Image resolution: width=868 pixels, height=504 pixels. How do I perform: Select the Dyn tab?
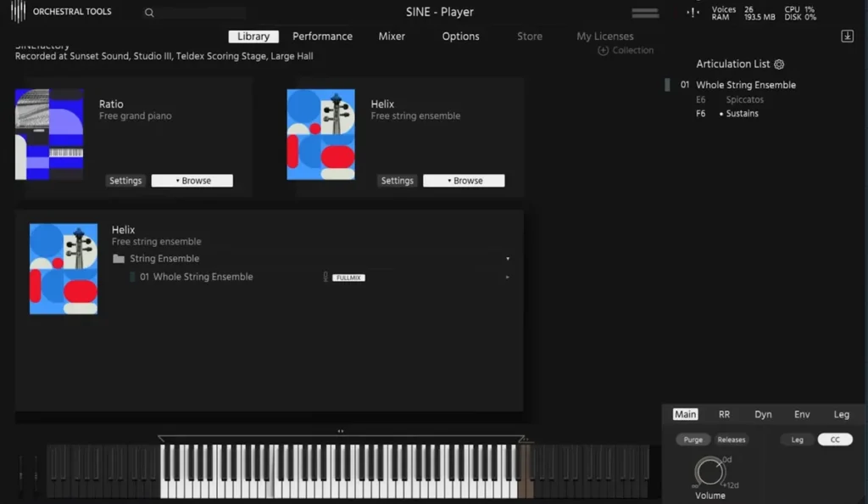763,414
